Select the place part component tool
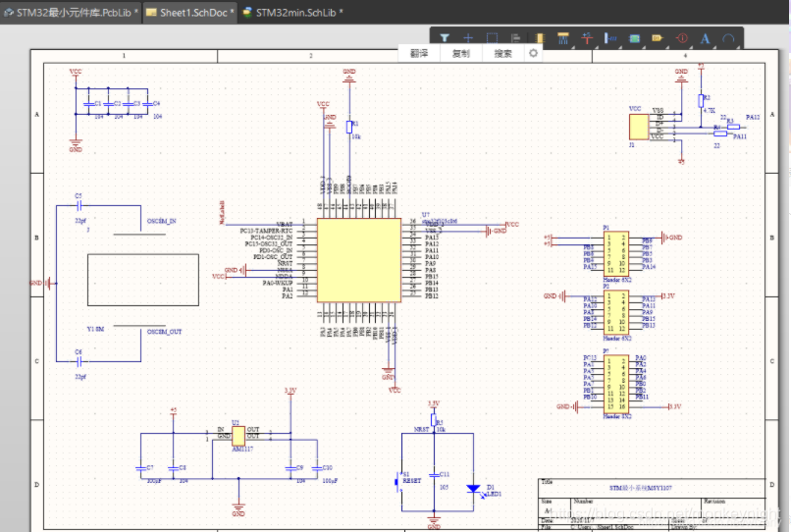 pos(539,38)
